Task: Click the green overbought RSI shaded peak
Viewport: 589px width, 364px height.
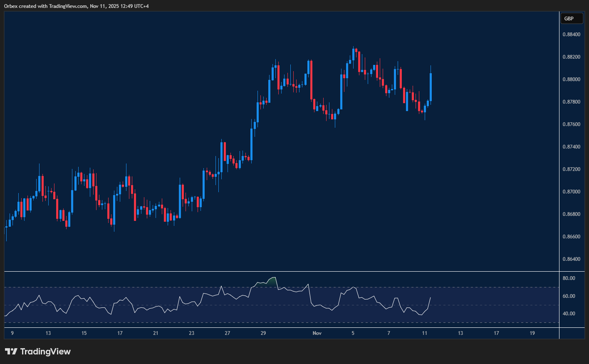Action: pyautogui.click(x=272, y=281)
